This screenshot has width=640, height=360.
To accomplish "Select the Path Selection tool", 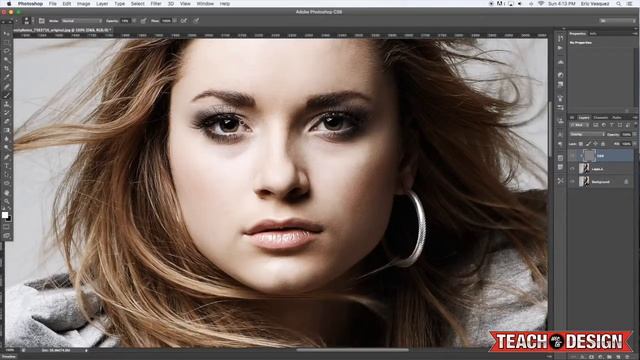I will pyautogui.click(x=7, y=175).
